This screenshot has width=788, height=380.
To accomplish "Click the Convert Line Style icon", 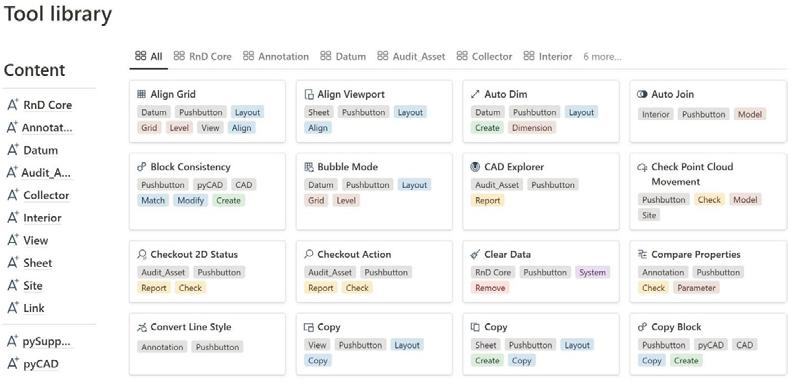I will pos(141,327).
